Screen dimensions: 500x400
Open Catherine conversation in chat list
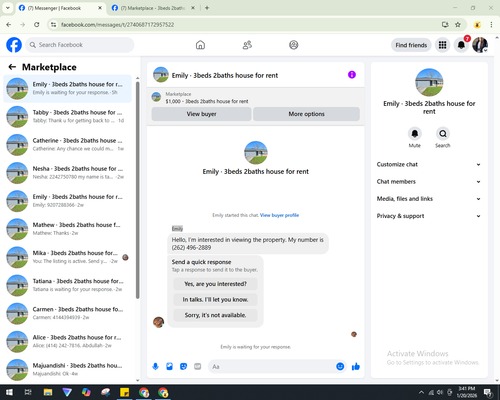(67, 145)
